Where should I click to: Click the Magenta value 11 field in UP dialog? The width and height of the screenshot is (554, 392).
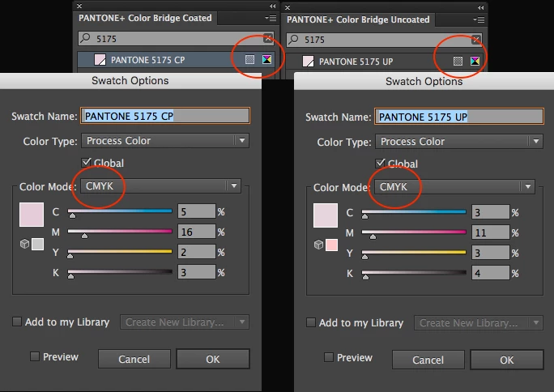(x=490, y=232)
